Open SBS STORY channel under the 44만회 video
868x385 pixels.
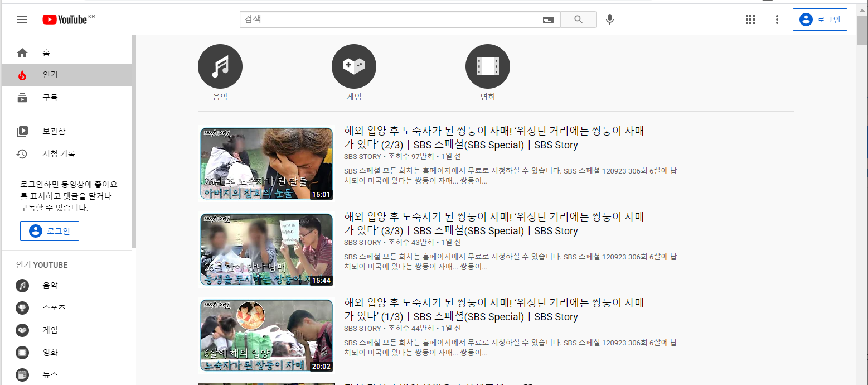pyautogui.click(x=362, y=329)
